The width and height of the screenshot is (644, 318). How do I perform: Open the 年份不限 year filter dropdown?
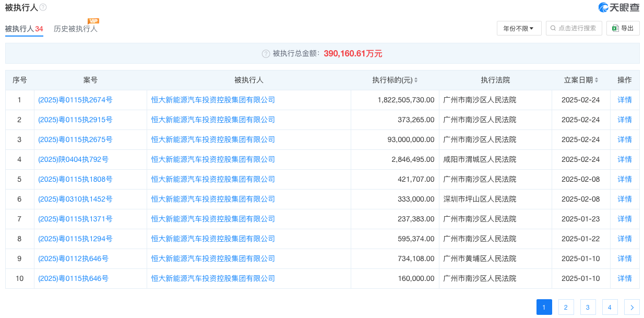(x=518, y=28)
